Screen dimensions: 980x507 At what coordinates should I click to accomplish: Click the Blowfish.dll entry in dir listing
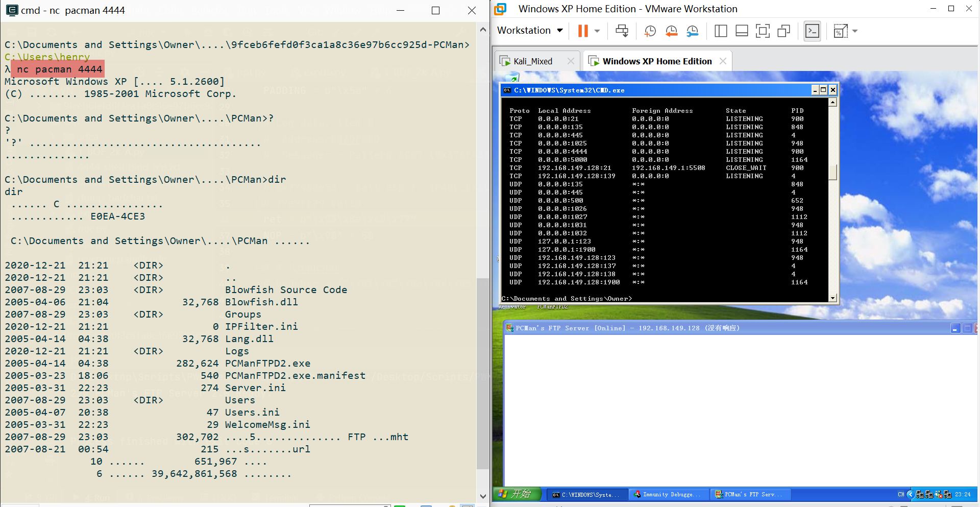(261, 302)
